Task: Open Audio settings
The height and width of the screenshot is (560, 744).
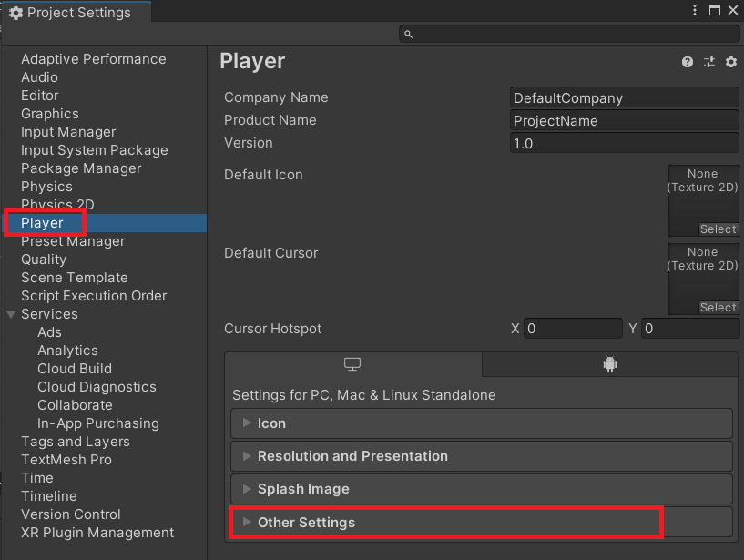Action: (39, 77)
